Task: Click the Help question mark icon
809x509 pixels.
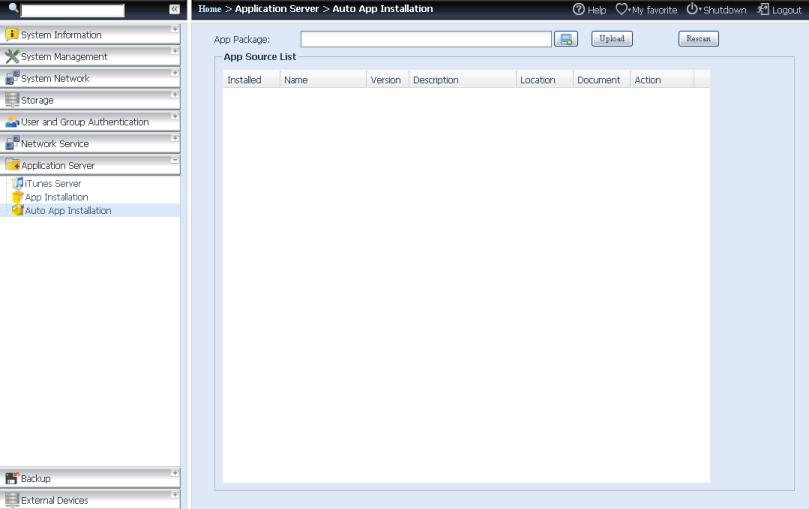Action: coord(578,9)
